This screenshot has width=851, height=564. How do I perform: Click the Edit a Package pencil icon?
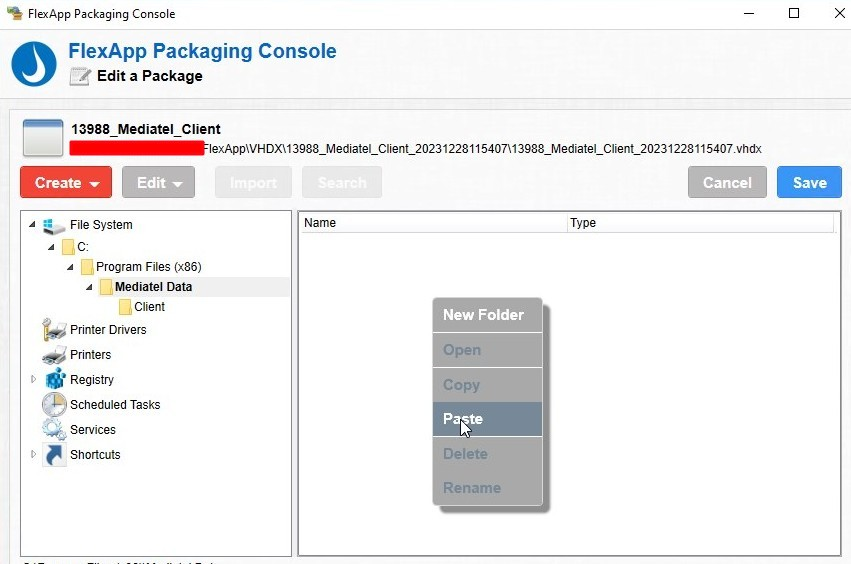click(80, 76)
